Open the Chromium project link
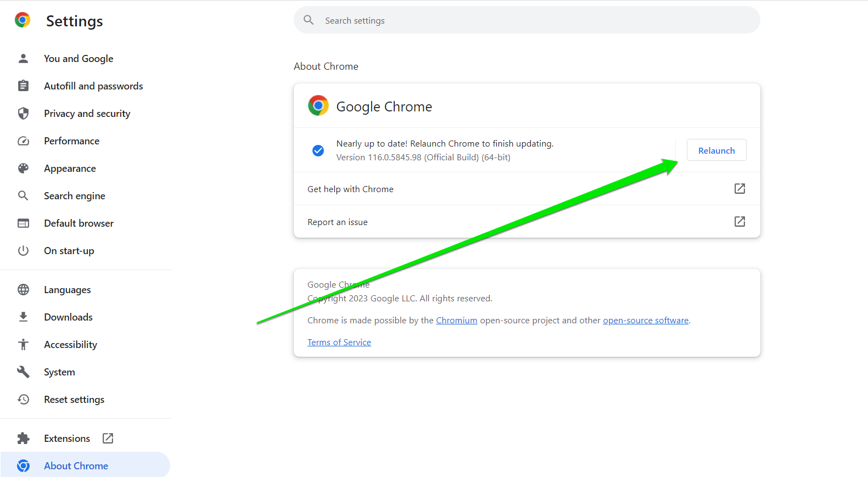The width and height of the screenshot is (868, 477). (x=456, y=321)
